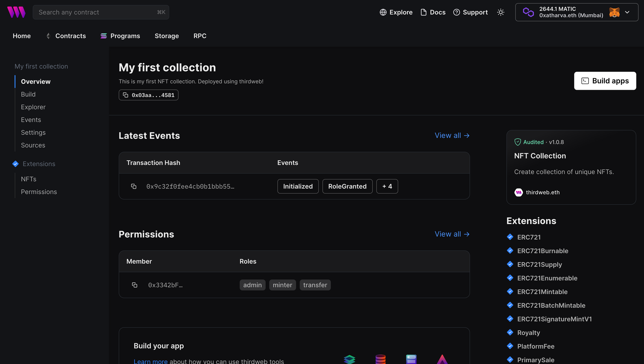Viewport: 644px width, 364px height.
Task: Copy the transaction hash 0x9c32f0fee...
Action: click(x=134, y=186)
